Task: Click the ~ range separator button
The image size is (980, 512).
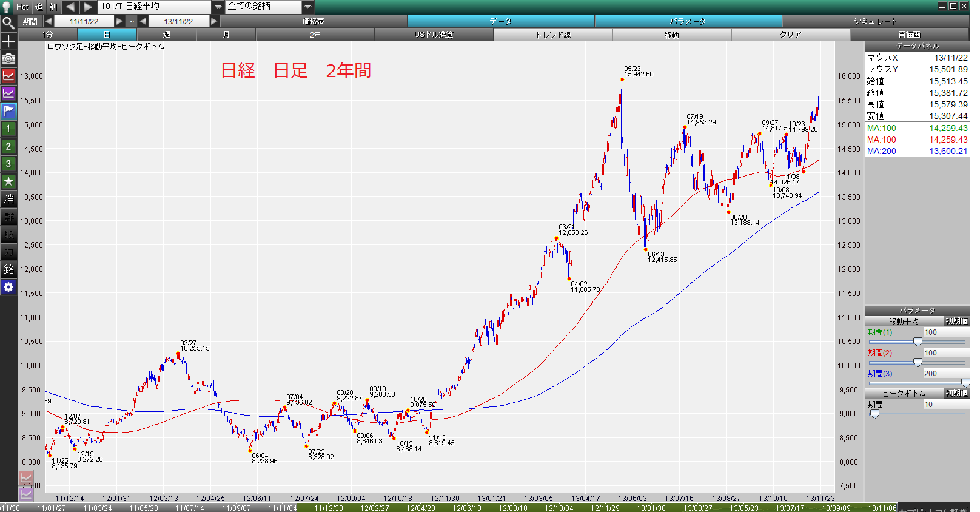Action: click(x=132, y=21)
